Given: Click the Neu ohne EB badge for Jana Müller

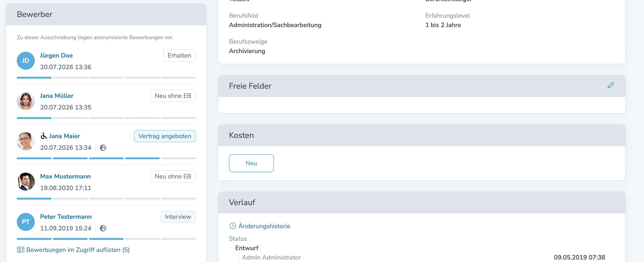Looking at the screenshot, I should [x=173, y=96].
